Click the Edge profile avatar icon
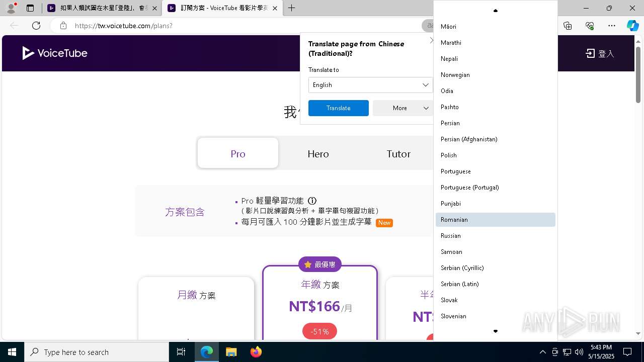This screenshot has height=362, width=644. coord(11,8)
